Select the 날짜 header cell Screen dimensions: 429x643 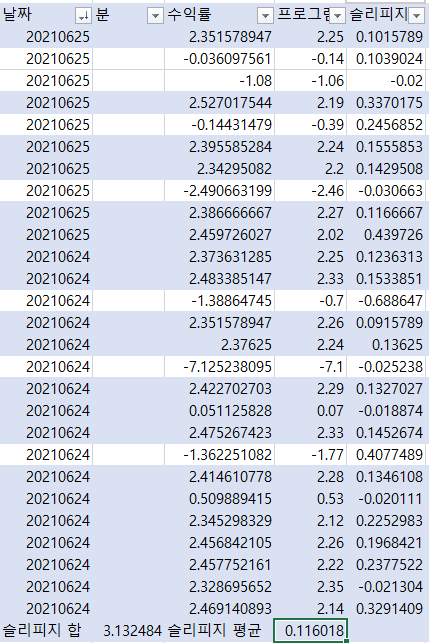tap(46, 15)
